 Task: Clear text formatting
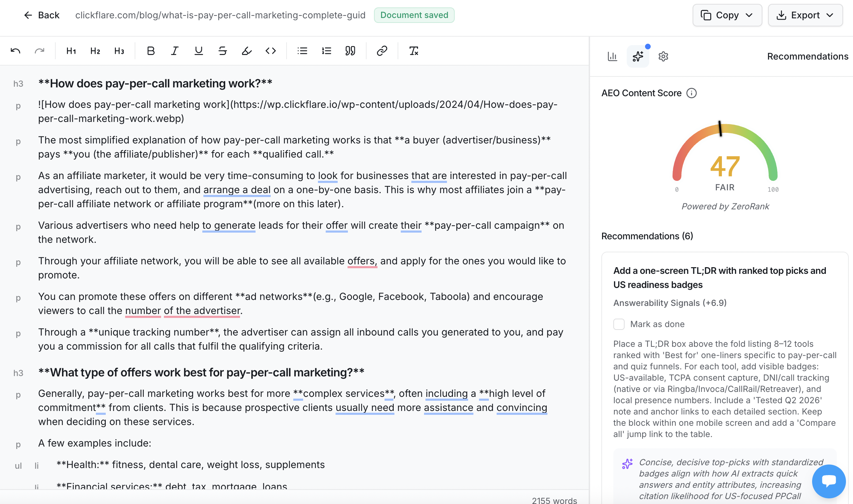click(413, 51)
